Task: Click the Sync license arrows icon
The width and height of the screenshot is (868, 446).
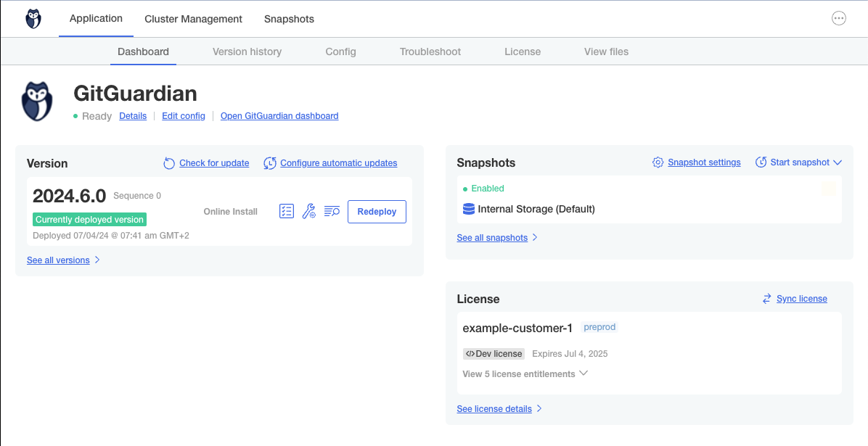Action: (x=766, y=299)
